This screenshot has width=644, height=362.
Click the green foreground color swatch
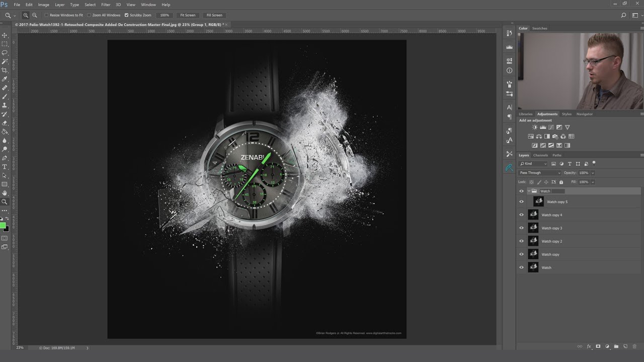(x=3, y=225)
